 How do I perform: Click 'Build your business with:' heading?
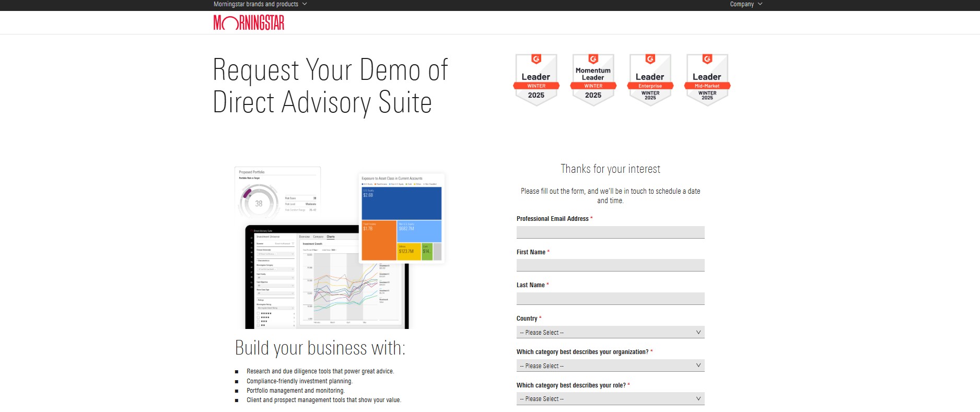[x=320, y=348]
